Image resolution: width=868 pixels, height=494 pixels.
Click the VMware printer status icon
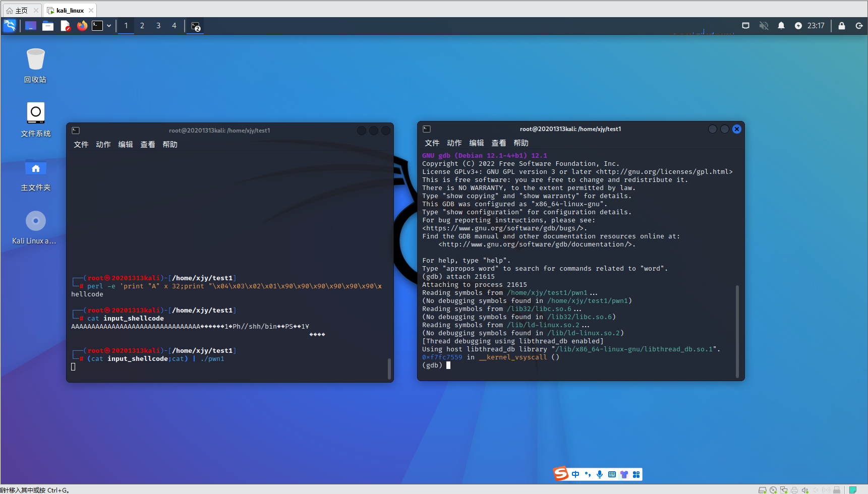794,490
